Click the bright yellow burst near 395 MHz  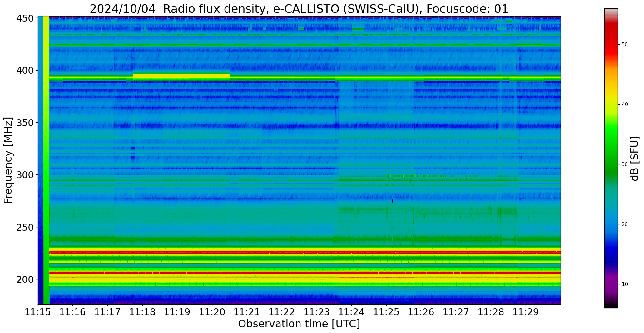point(181,76)
